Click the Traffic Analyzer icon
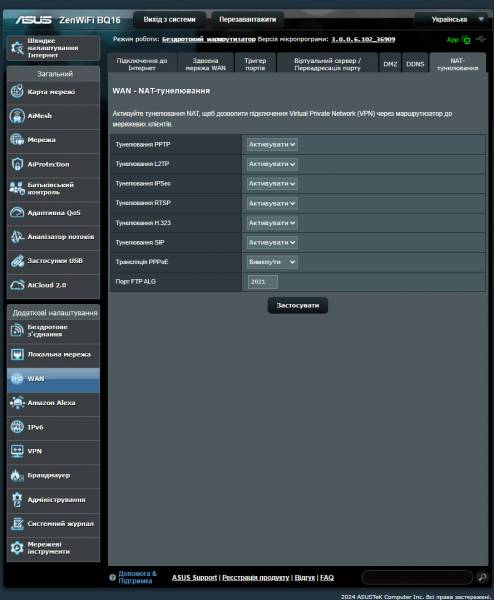Viewport: 494px width, 600px height. [17, 236]
